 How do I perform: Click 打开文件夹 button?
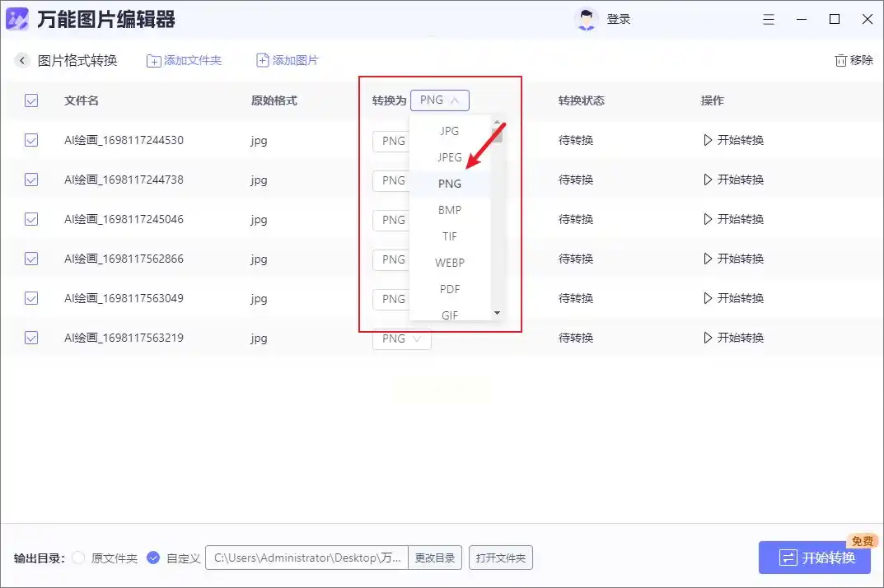pyautogui.click(x=501, y=558)
